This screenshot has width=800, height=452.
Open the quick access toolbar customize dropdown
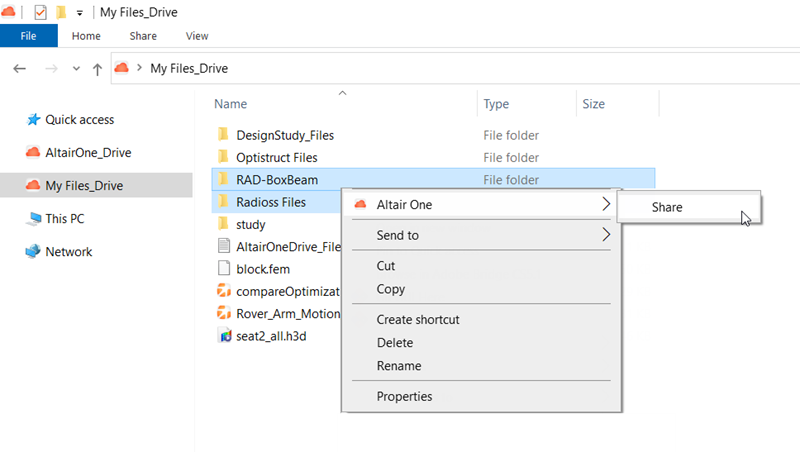80,13
